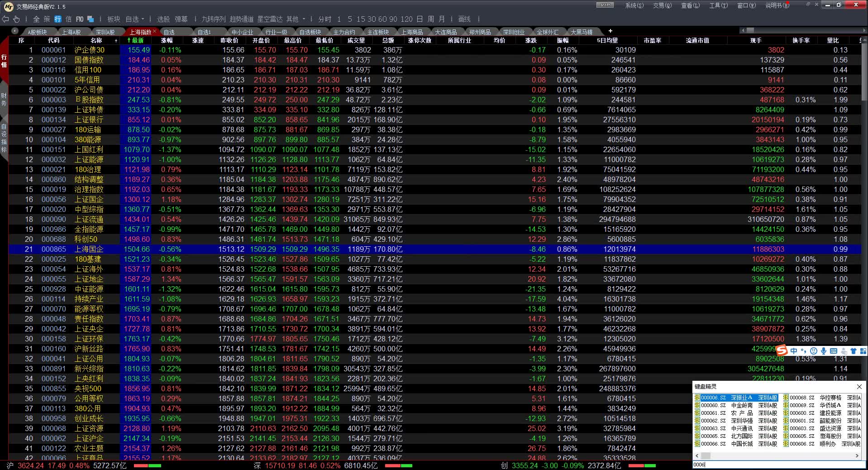Select 15 minute period
Image resolution: width=868 pixels, height=470 pixels.
(x=361, y=19)
